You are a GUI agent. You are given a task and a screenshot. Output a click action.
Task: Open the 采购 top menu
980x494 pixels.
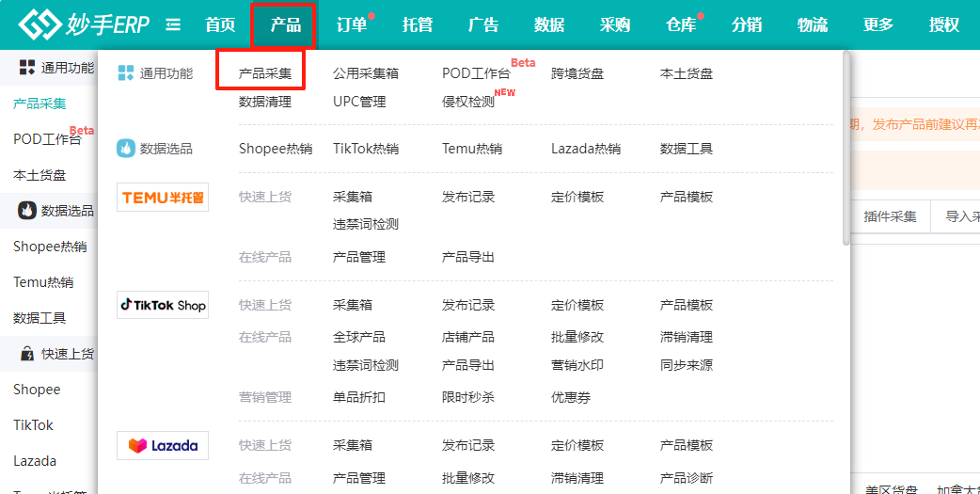[x=615, y=24]
